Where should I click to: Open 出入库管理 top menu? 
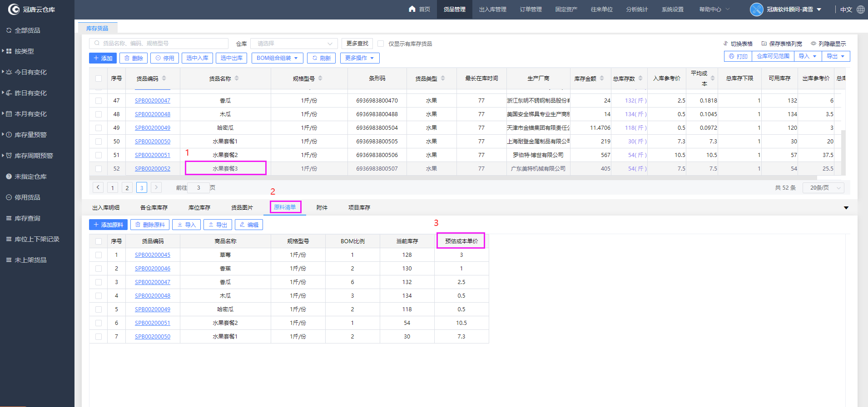(x=492, y=9)
